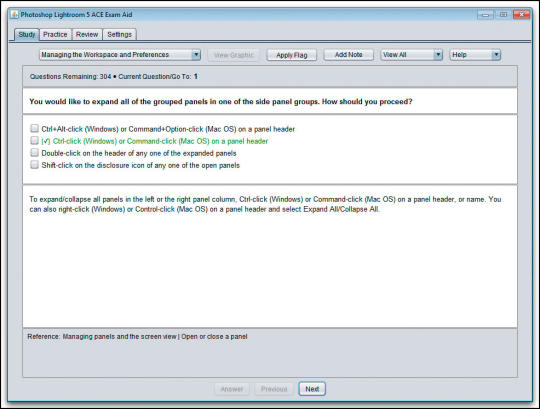Minimize the Exam Aid window
The image size is (540, 409).
pos(486,15)
